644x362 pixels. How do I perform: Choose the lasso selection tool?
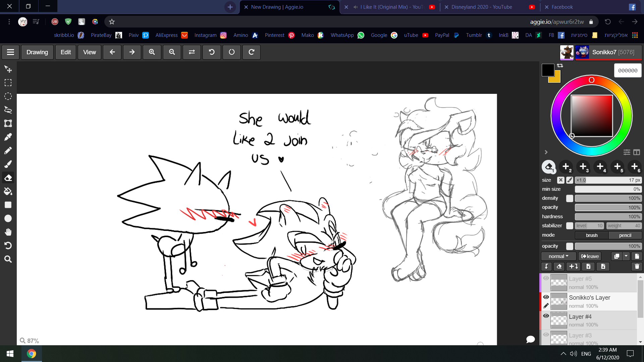[8, 110]
